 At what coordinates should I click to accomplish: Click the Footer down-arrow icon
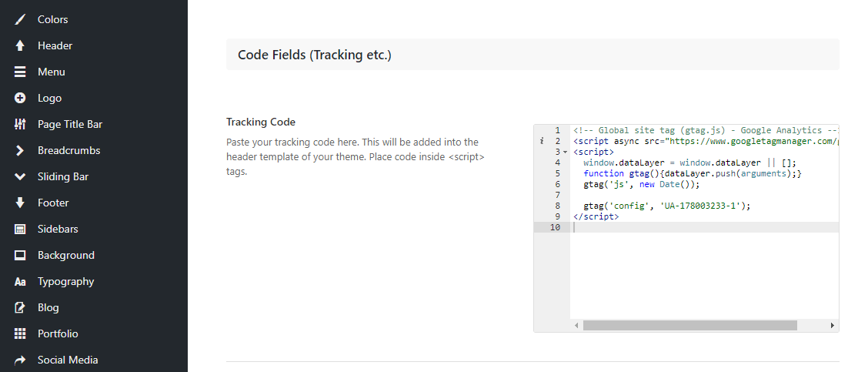pyautogui.click(x=20, y=203)
